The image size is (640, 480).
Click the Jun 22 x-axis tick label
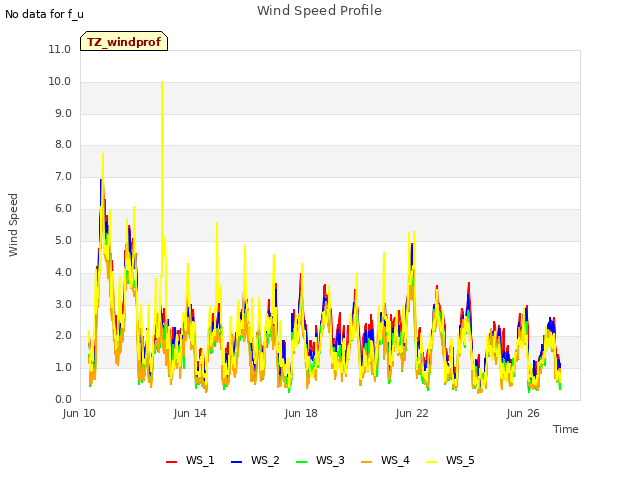point(412,413)
